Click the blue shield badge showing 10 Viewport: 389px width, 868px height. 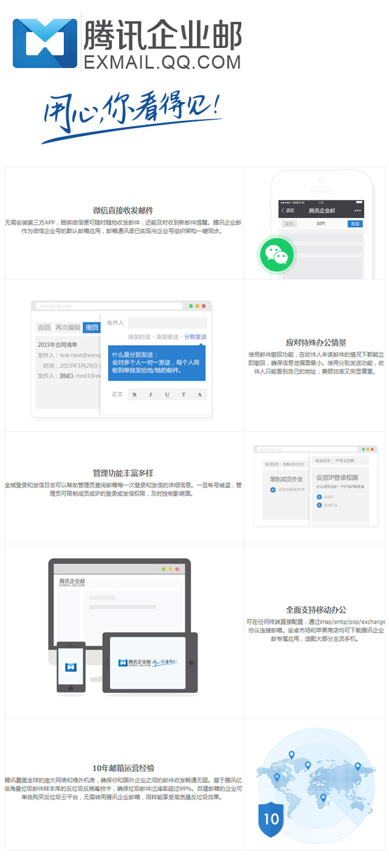click(x=270, y=818)
